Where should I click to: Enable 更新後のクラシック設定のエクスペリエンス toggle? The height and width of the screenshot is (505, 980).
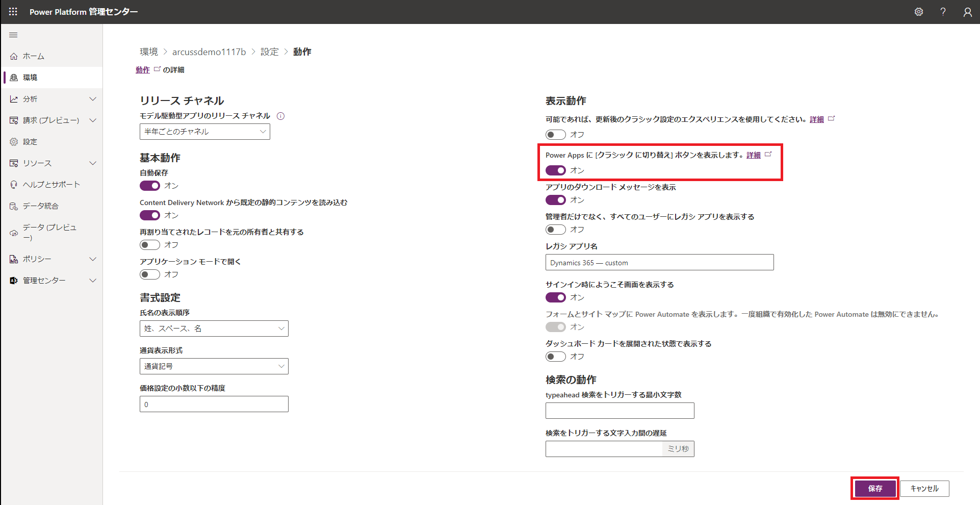coord(556,135)
